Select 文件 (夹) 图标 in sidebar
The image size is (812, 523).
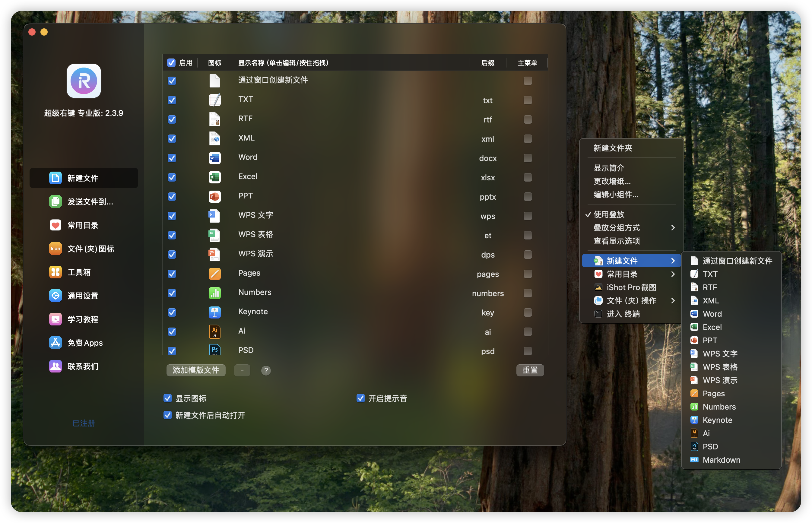[x=90, y=249]
